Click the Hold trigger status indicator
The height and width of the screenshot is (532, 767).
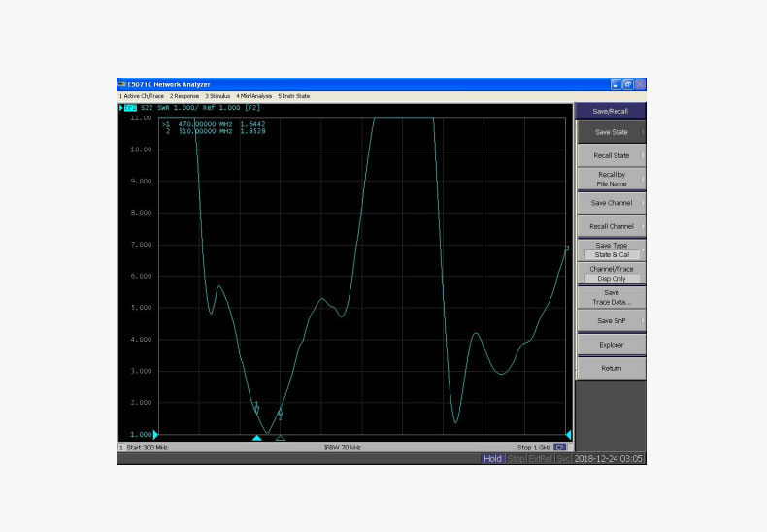[x=492, y=458]
